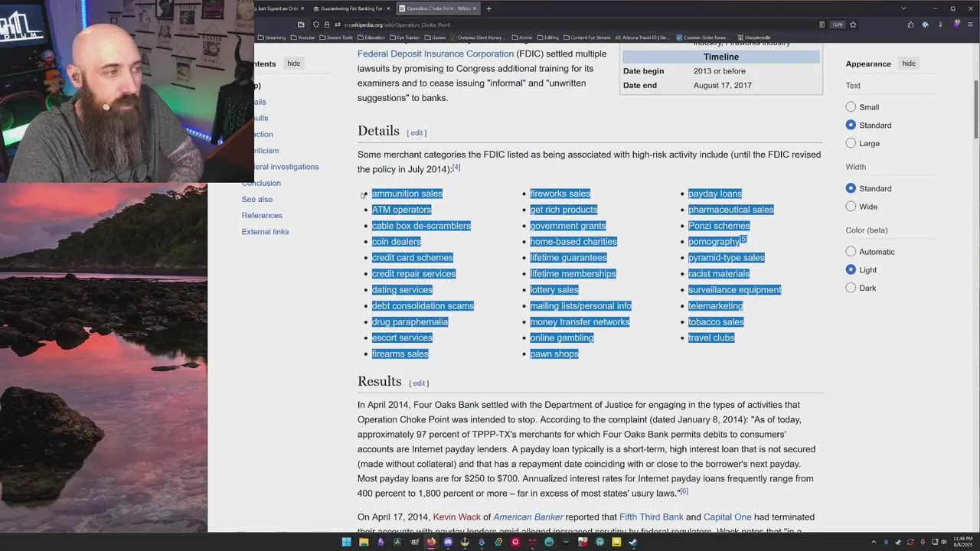980x551 pixels.
Task: Show hidden system tray icons
Action: coord(874,542)
